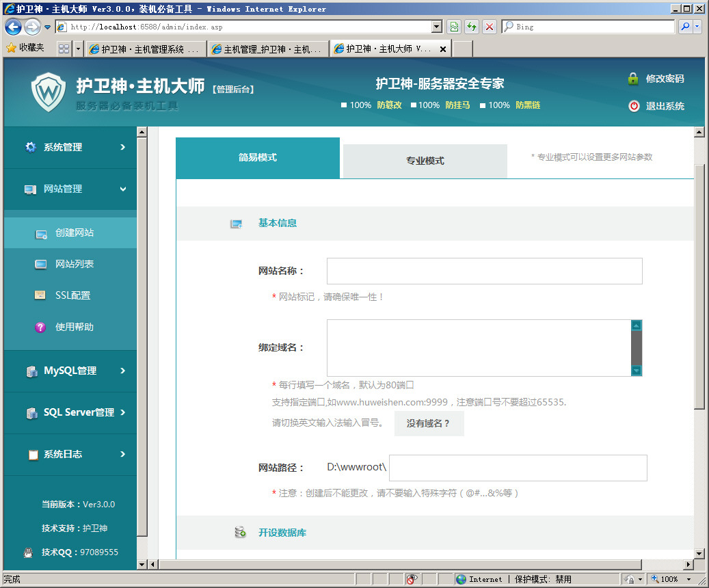Open the 网站列表 menu item

pos(70,264)
